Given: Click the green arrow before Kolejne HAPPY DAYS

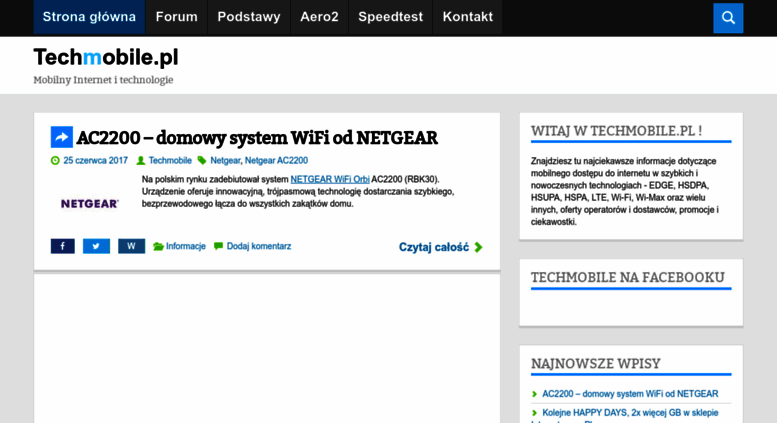Looking at the screenshot, I should coord(534,413).
